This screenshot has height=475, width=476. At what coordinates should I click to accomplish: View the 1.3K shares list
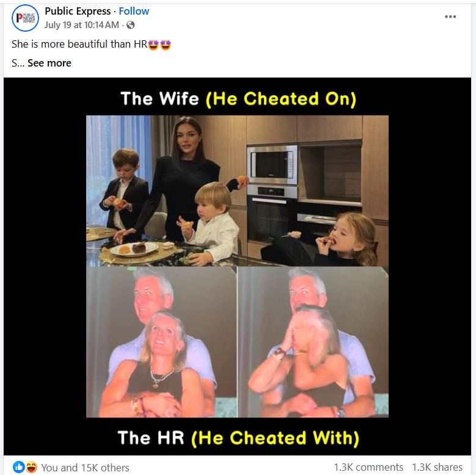point(437,467)
